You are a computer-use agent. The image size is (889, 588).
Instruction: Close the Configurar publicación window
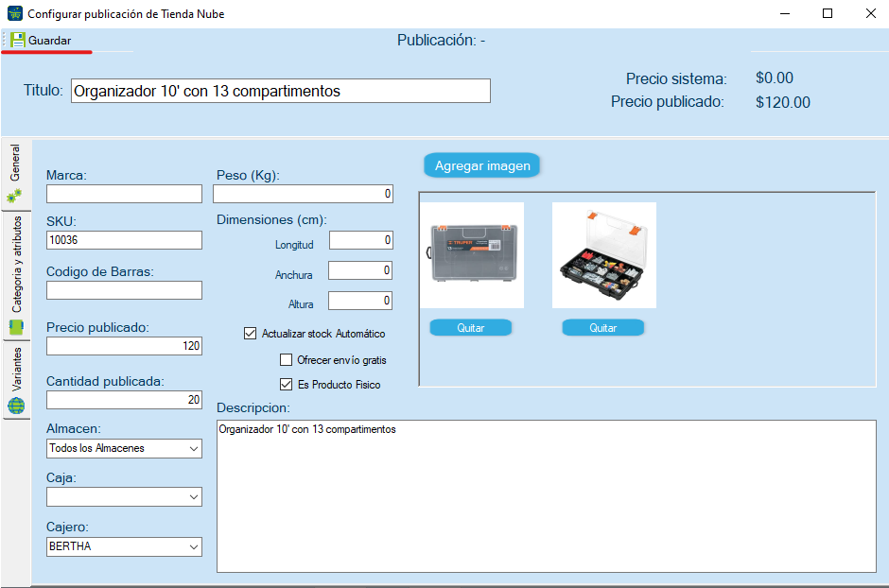[871, 13]
